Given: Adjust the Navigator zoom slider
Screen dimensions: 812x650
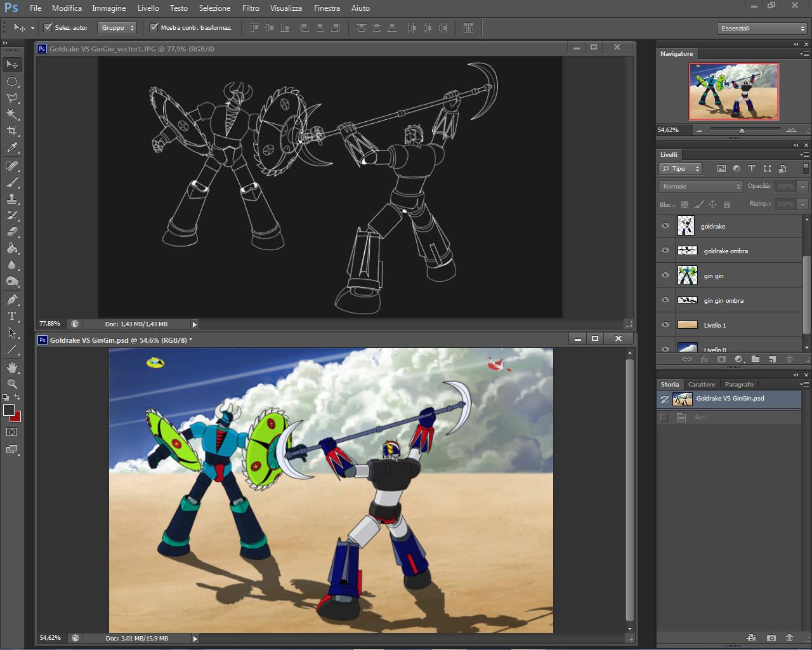Looking at the screenshot, I should 742,131.
